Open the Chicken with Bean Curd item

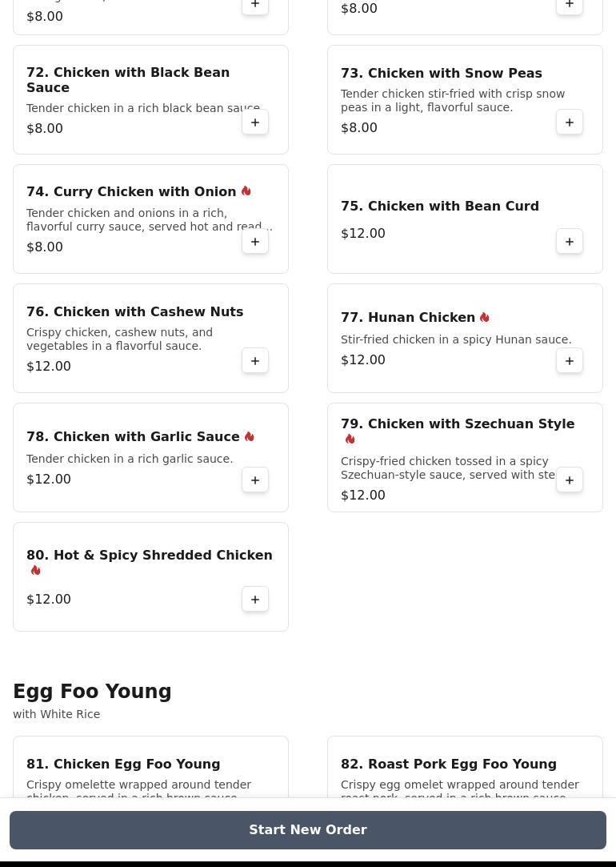[x=440, y=207]
